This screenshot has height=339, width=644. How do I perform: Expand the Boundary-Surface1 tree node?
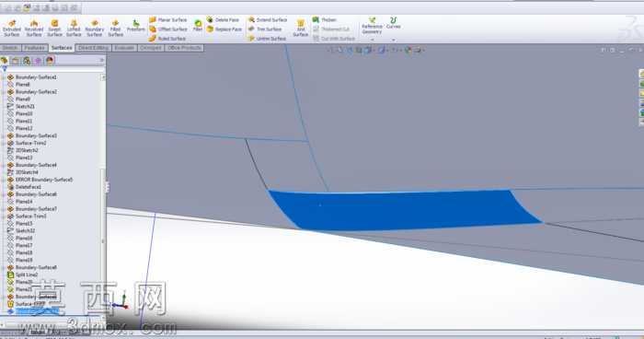click(4, 77)
